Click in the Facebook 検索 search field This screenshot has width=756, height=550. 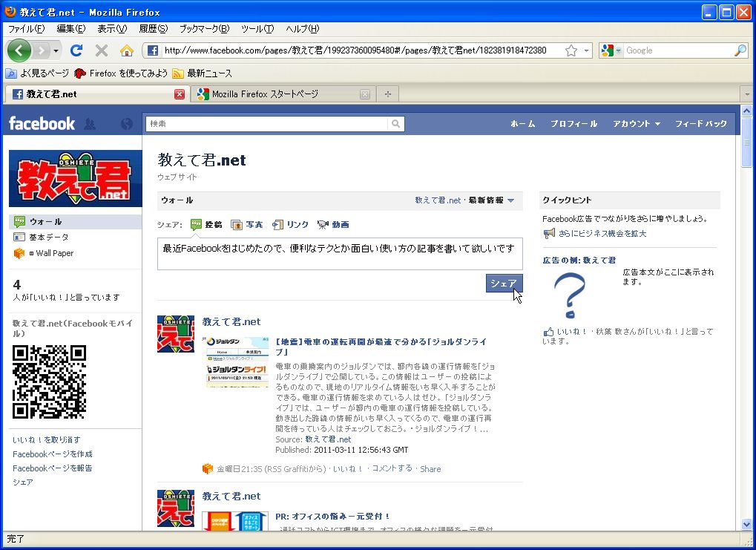pos(266,124)
